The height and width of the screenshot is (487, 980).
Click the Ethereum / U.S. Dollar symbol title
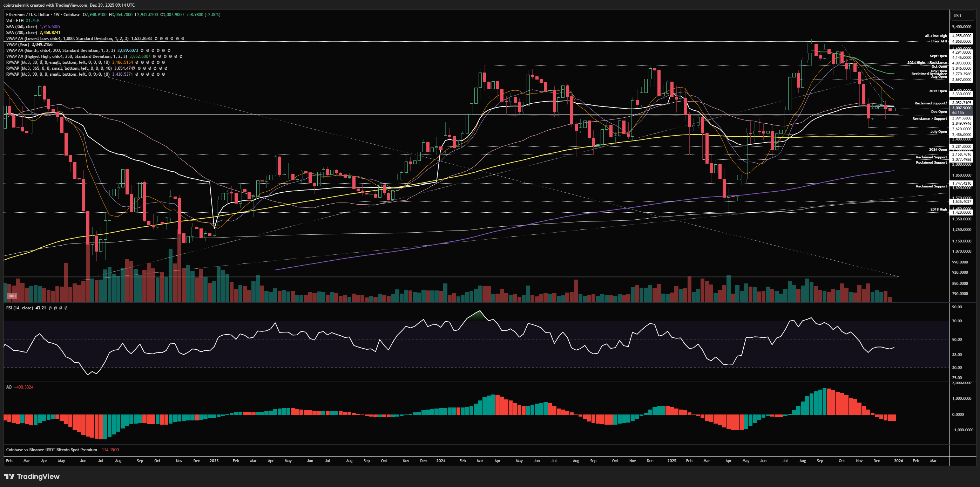(28, 15)
